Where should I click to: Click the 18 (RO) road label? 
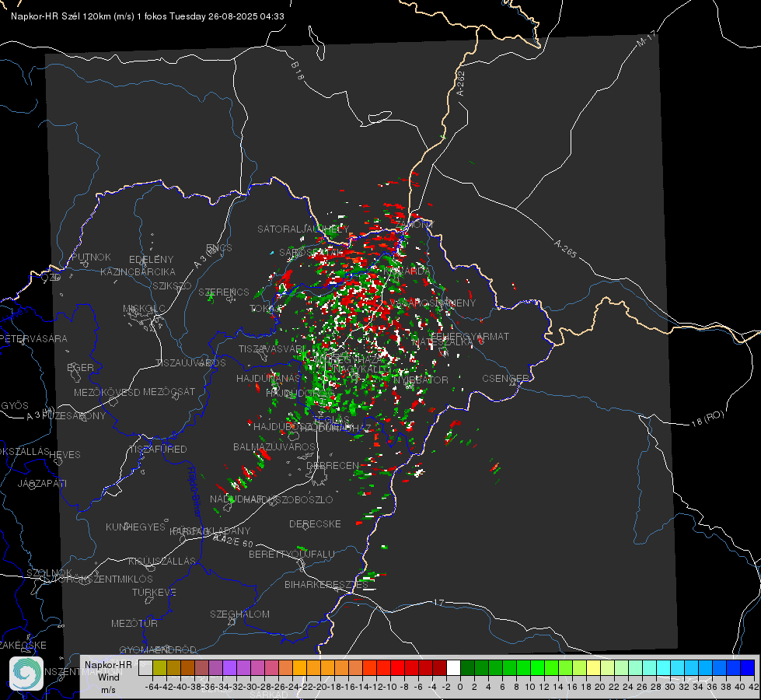click(707, 418)
